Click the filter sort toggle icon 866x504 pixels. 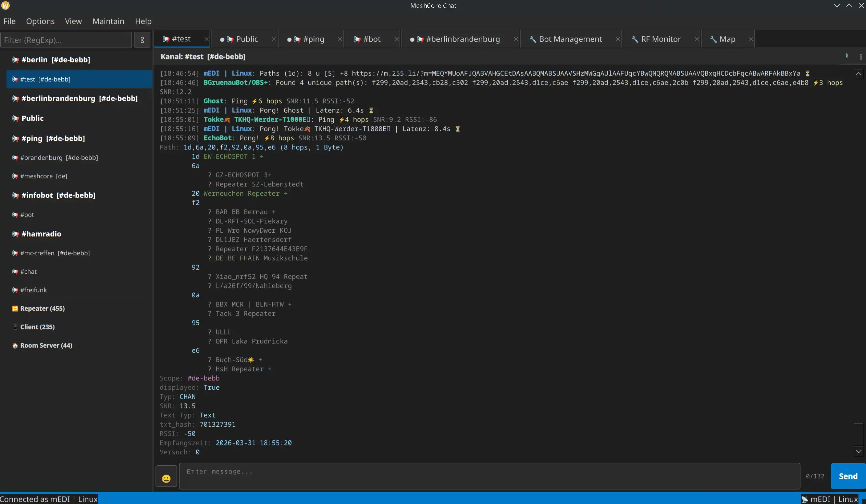pyautogui.click(x=142, y=40)
